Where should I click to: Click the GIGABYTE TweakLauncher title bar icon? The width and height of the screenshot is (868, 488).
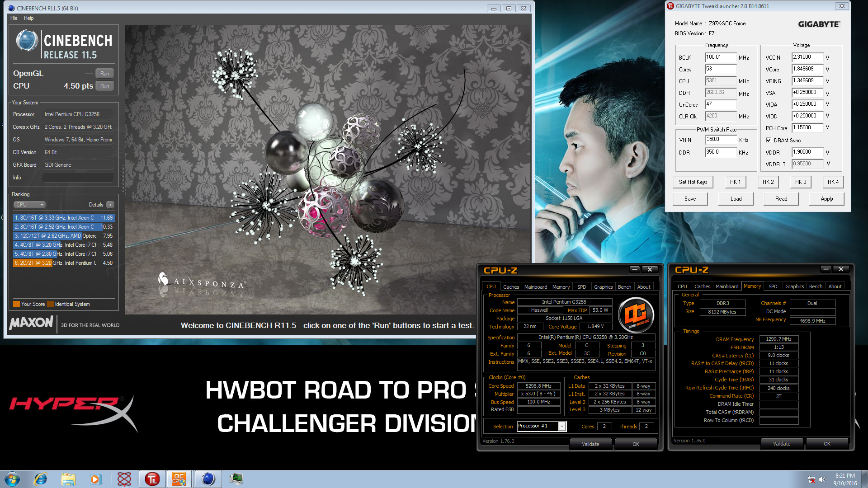coord(670,6)
